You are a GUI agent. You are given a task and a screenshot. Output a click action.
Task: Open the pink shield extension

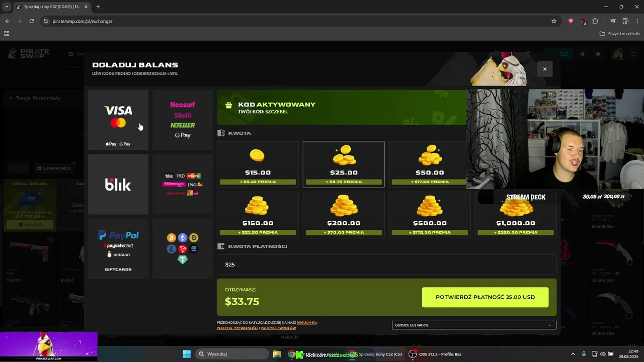[x=571, y=21]
